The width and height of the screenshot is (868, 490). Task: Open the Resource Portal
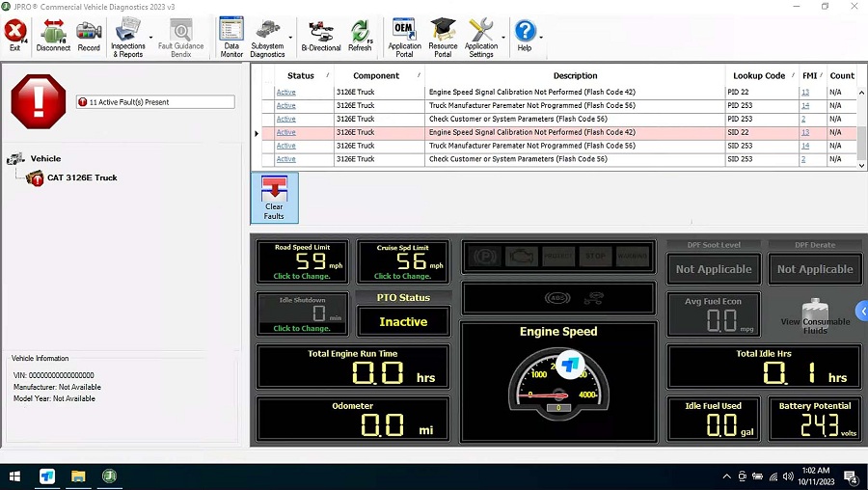click(x=443, y=37)
